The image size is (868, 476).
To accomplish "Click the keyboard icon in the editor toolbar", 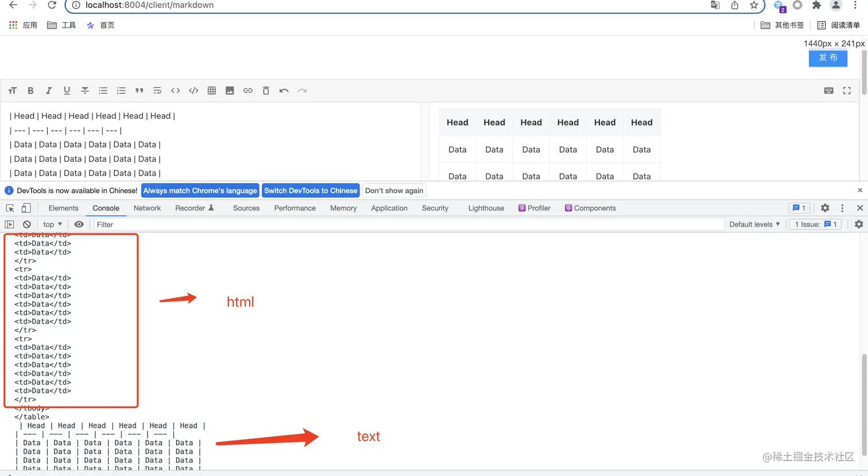I will point(828,91).
